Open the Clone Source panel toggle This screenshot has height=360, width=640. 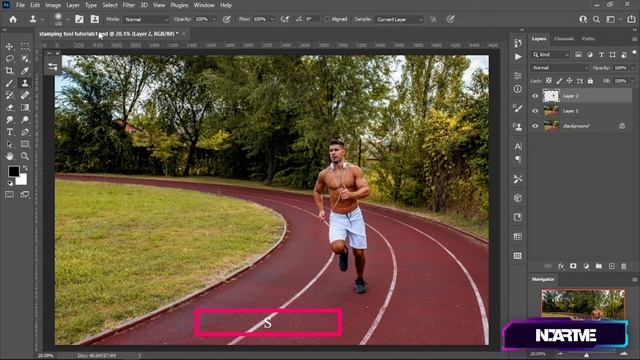[x=95, y=19]
